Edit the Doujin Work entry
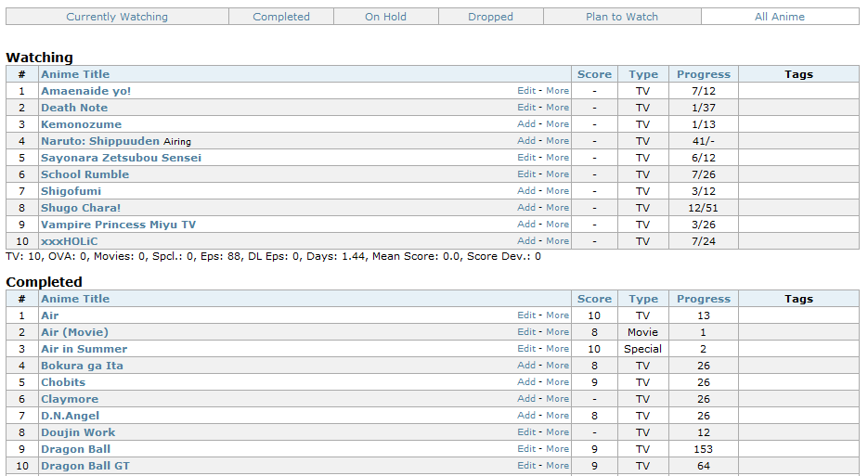The height and width of the screenshot is (476, 868). coord(526,431)
